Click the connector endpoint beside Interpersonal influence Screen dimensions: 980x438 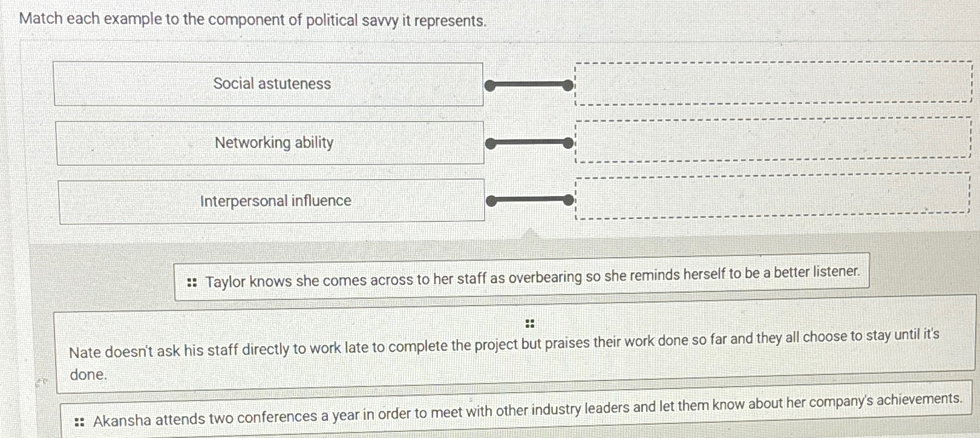click(x=491, y=200)
